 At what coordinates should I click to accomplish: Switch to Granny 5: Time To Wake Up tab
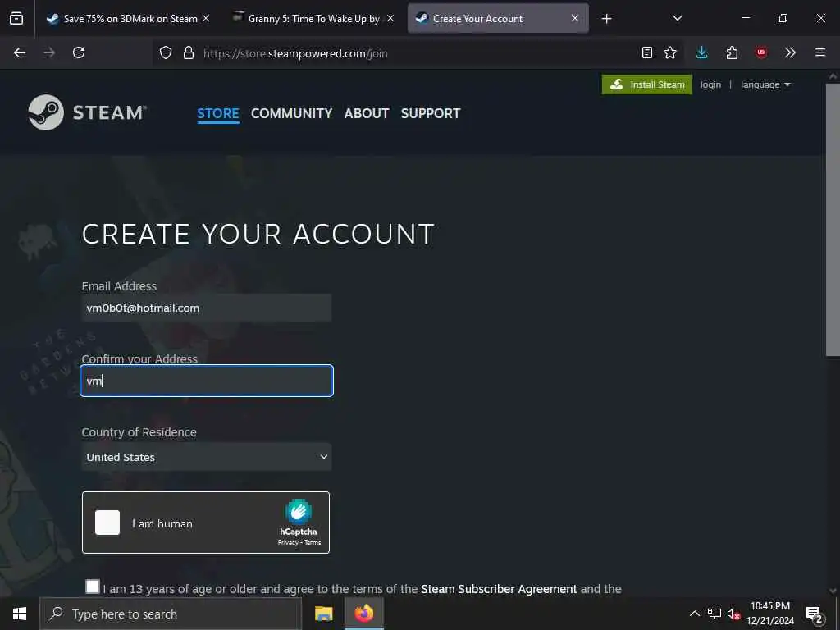pyautogui.click(x=313, y=18)
